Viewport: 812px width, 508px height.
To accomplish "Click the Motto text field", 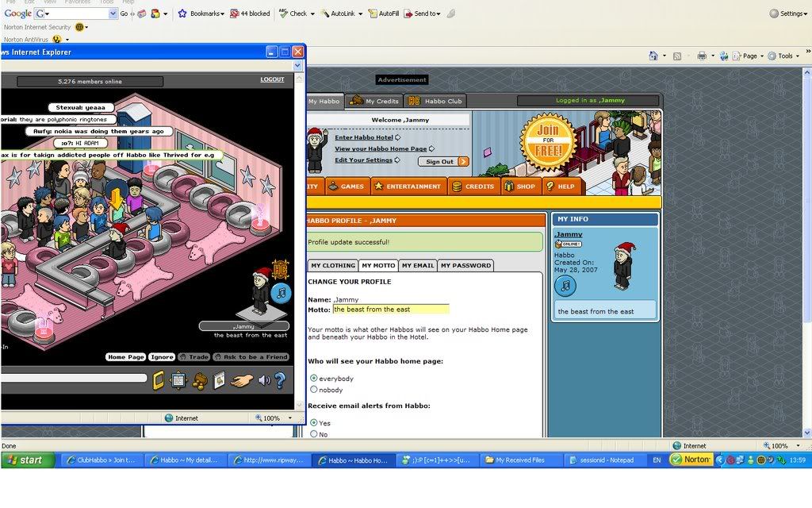I will (391, 310).
